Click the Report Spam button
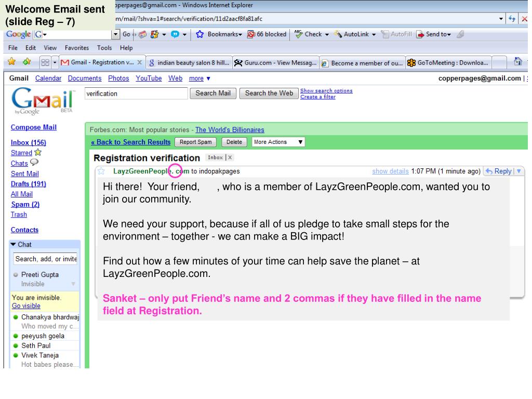Viewport: 532px width, 399px height. click(195, 142)
